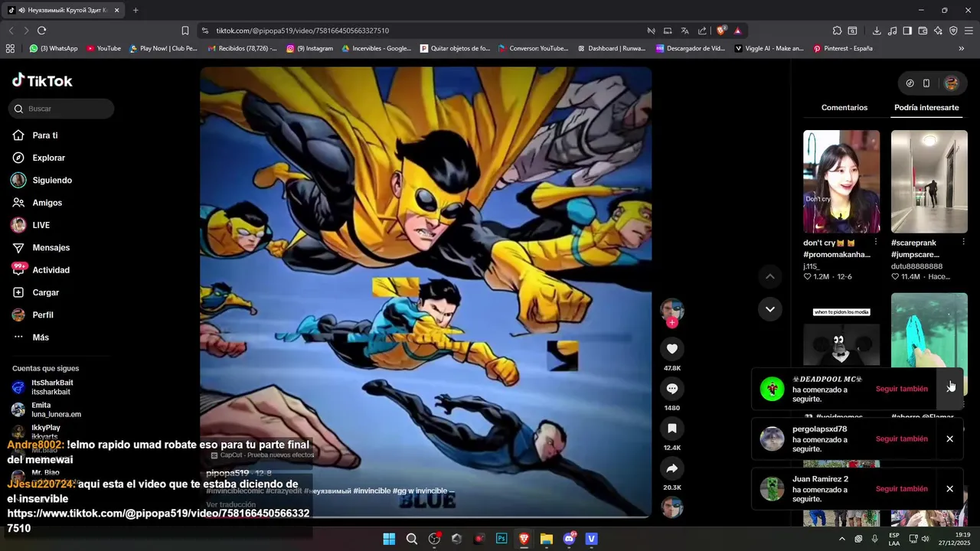The image size is (980, 551).
Task: Reload the page
Action: point(41,31)
